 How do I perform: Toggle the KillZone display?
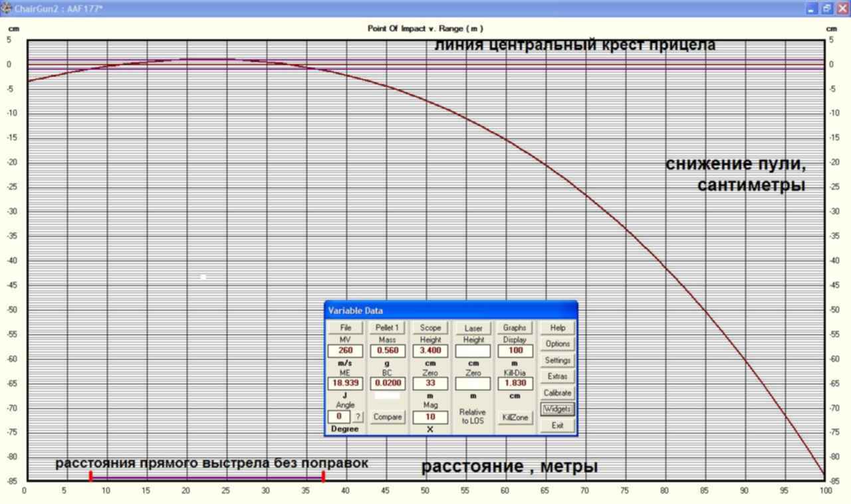point(515,418)
